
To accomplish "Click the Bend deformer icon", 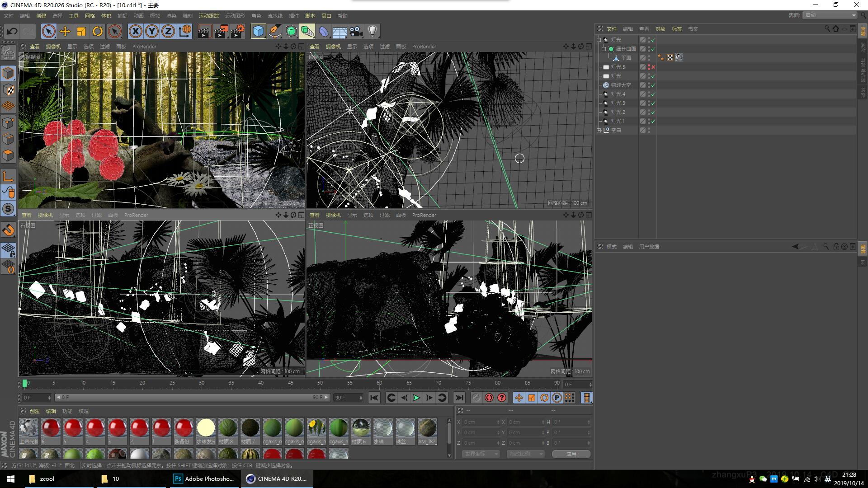I will click(x=324, y=31).
